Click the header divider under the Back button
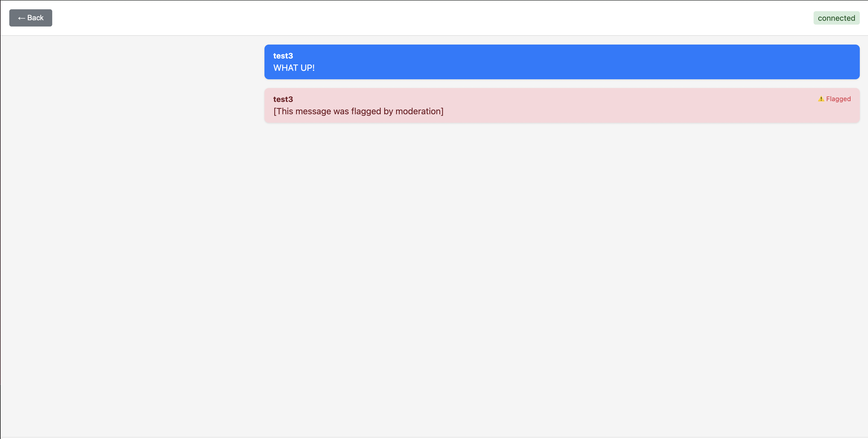Screen dimensions: 868x439 pos(31,35)
